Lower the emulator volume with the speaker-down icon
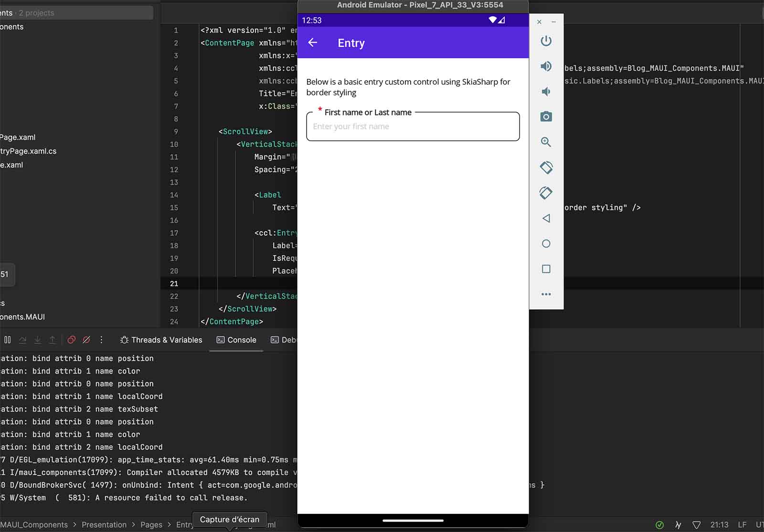The width and height of the screenshot is (764, 532). (546, 92)
